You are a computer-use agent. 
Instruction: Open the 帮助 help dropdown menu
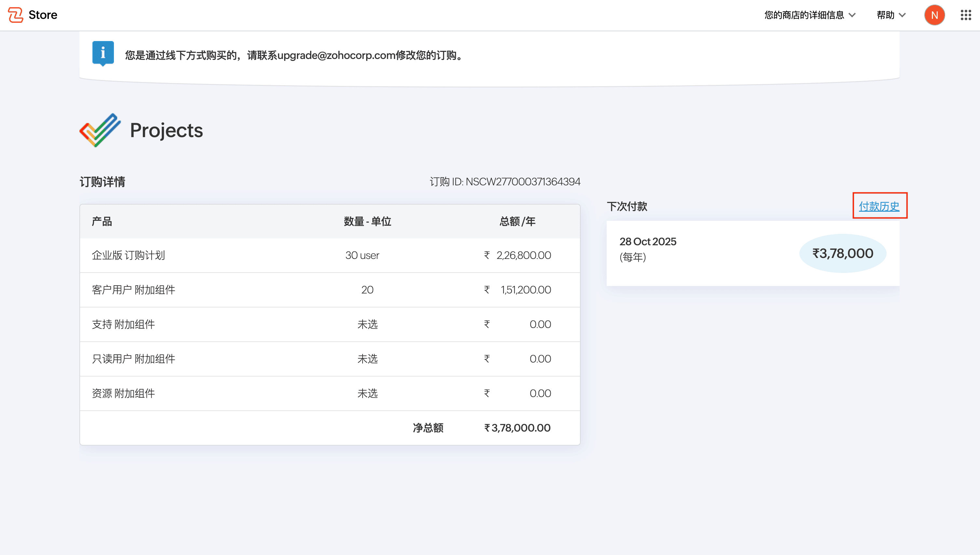pyautogui.click(x=886, y=15)
